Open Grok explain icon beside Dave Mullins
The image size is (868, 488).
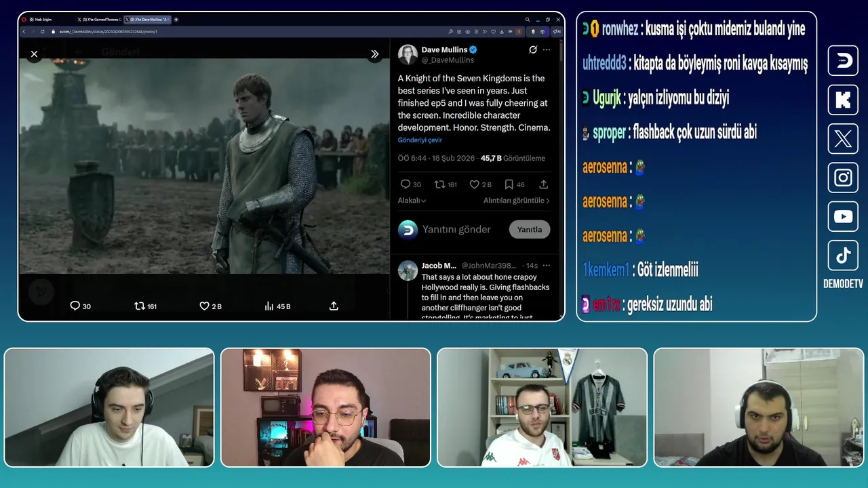click(533, 49)
